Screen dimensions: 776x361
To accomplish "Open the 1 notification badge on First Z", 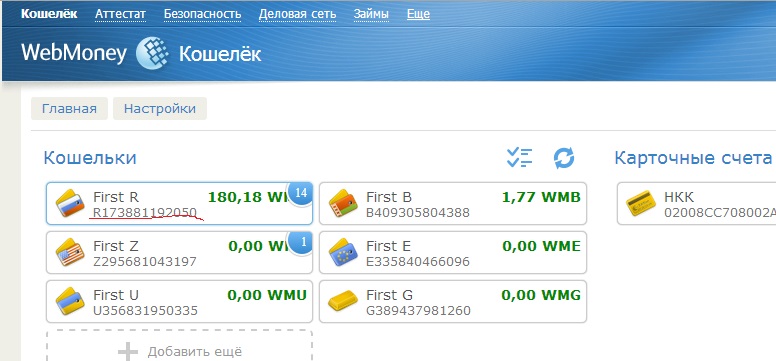I will (301, 243).
